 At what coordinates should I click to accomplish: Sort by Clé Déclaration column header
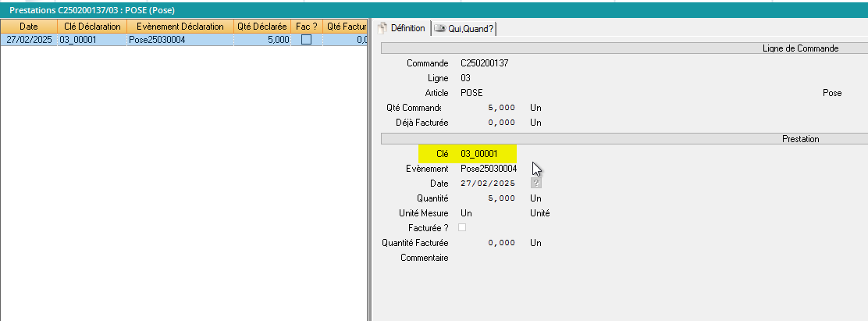pos(91,27)
